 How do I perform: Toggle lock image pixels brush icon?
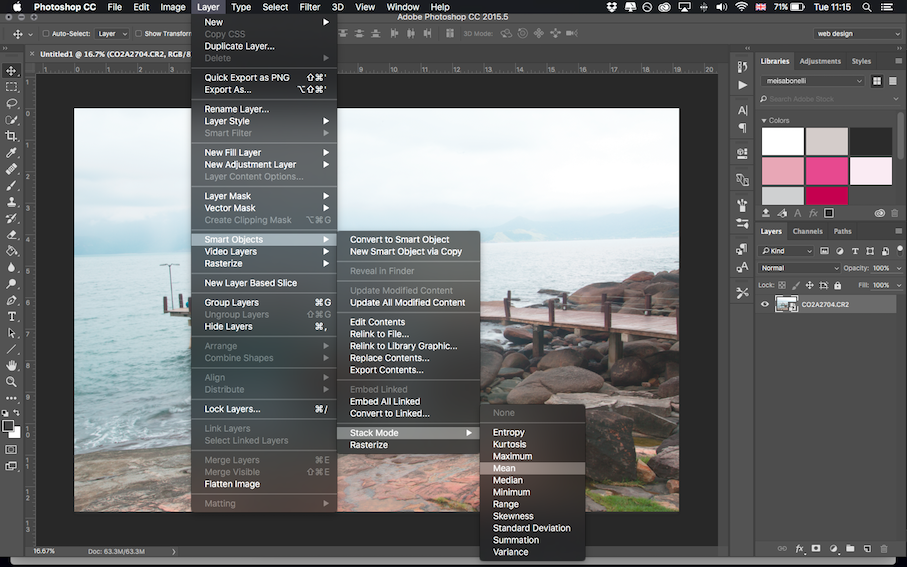pyautogui.click(x=796, y=285)
